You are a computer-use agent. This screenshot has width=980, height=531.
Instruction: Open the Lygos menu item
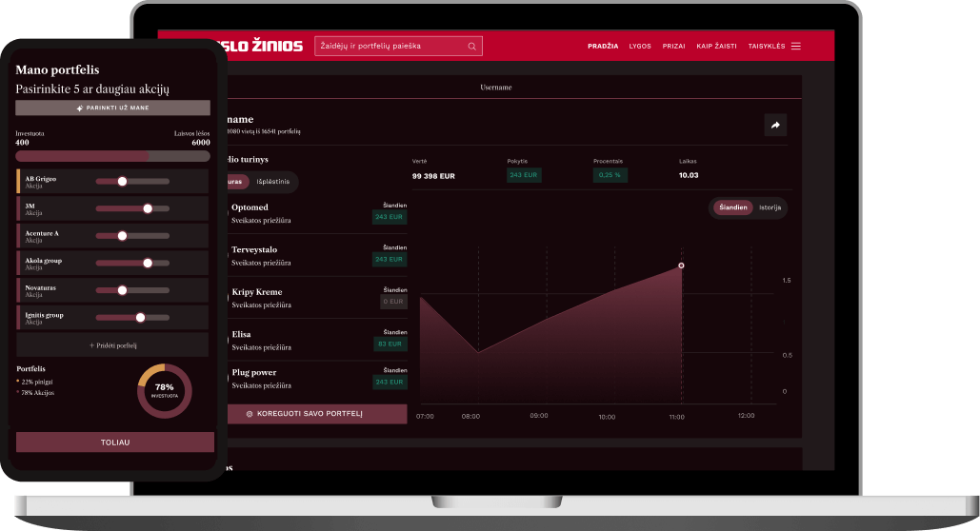[x=640, y=46]
